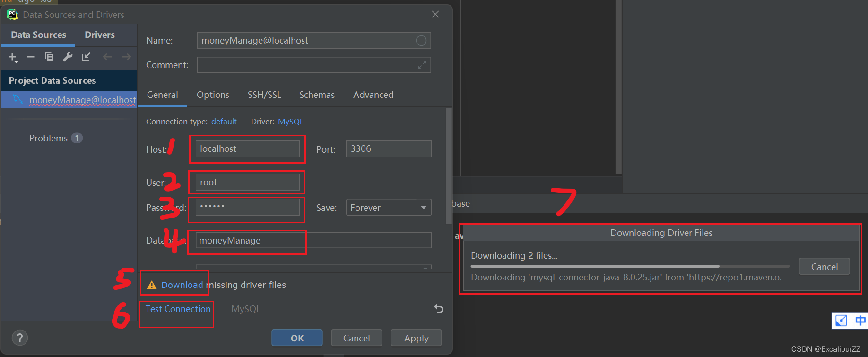This screenshot has width=868, height=357.
Task: Go back with left arrow icon
Action: pos(108,57)
